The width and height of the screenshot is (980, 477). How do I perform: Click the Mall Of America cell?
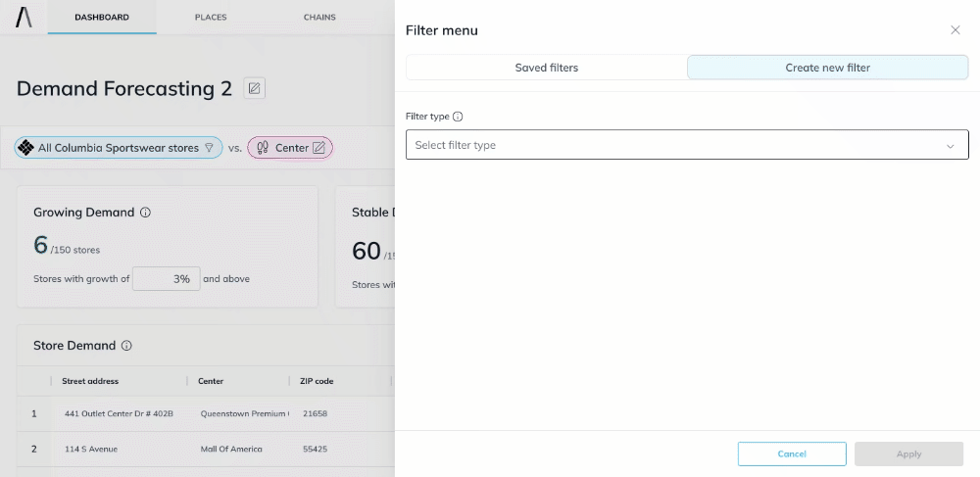coord(231,449)
